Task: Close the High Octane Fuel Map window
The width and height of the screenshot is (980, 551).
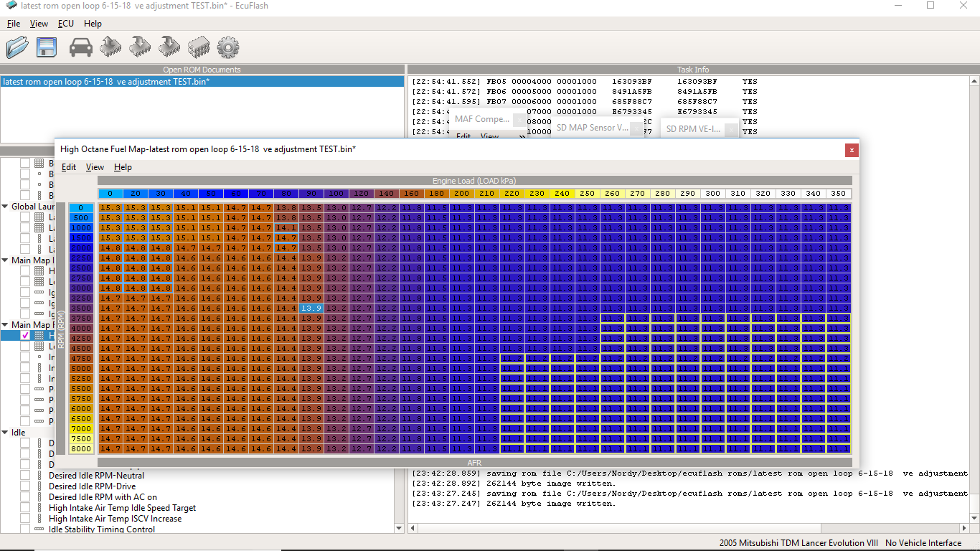Action: [852, 150]
